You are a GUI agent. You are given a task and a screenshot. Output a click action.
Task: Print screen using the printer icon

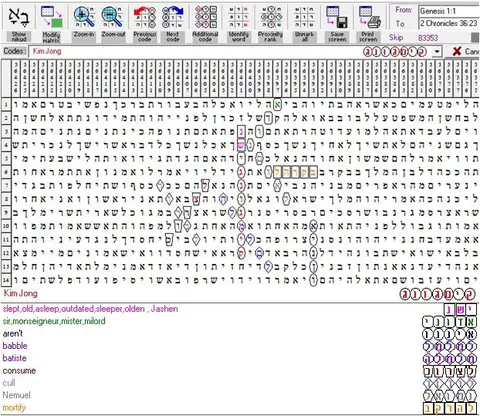(x=369, y=17)
